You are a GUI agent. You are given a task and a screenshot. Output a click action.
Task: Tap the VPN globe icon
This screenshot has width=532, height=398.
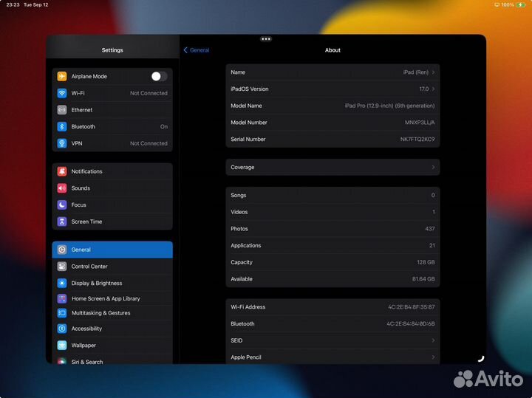click(62, 143)
